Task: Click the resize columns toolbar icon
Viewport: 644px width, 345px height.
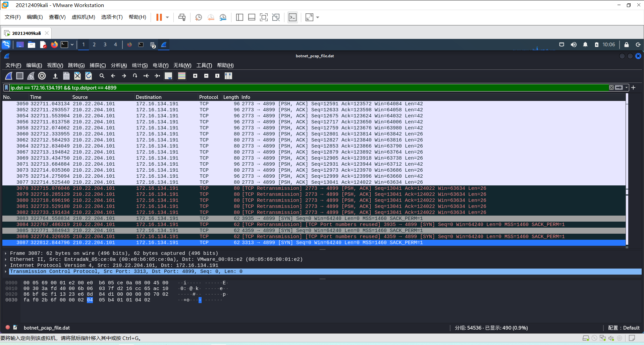Action: (228, 76)
